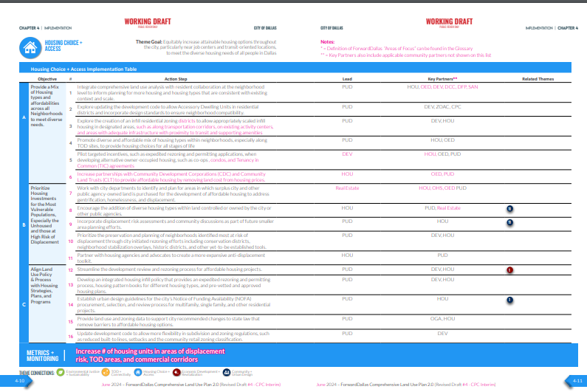Click the Theme Goal paragraph
The width and height of the screenshot is (587, 392).
coord(206,47)
